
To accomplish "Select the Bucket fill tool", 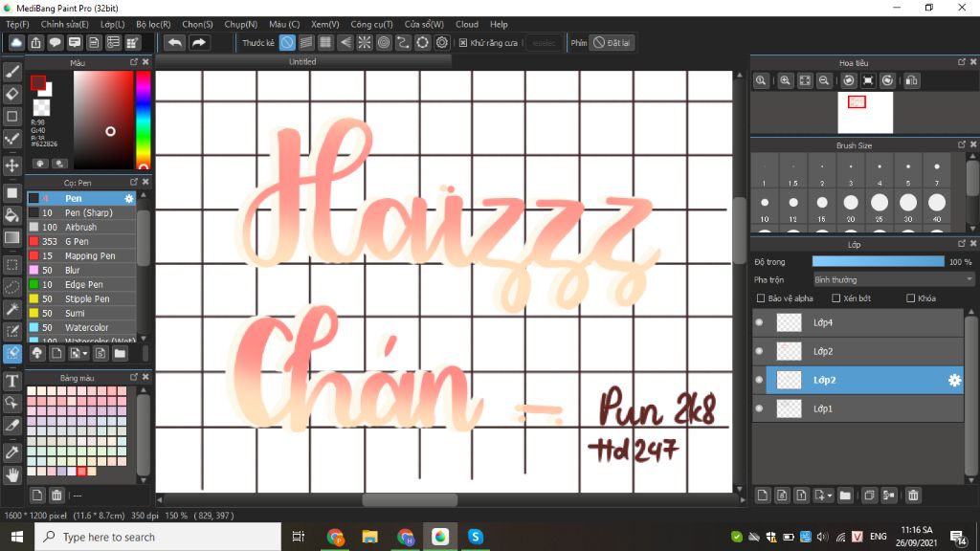I will pyautogui.click(x=11, y=215).
